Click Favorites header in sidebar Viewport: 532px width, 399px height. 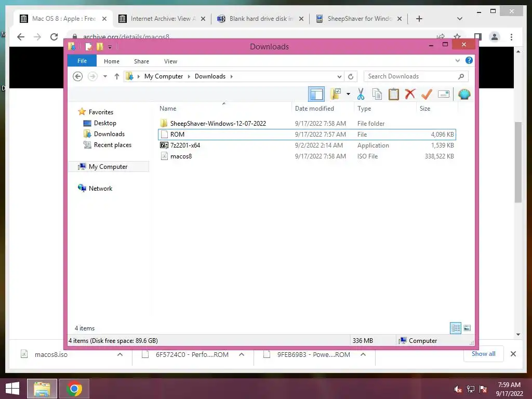101,112
